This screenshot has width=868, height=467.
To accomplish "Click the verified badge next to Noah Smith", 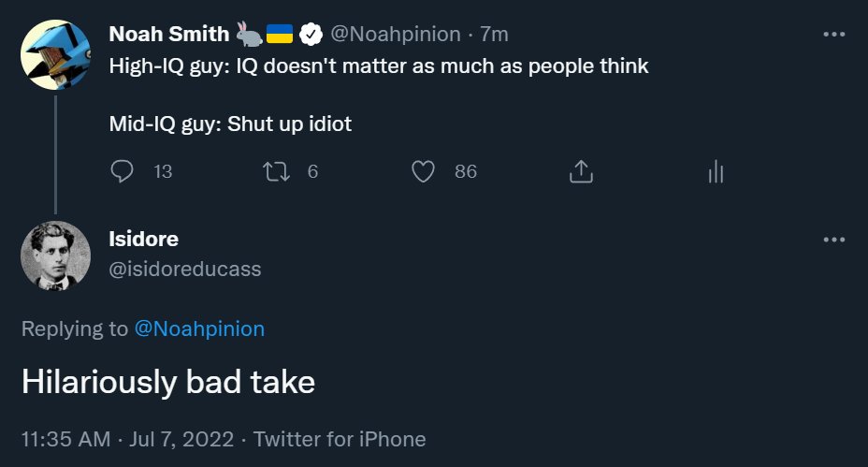I will (x=311, y=35).
